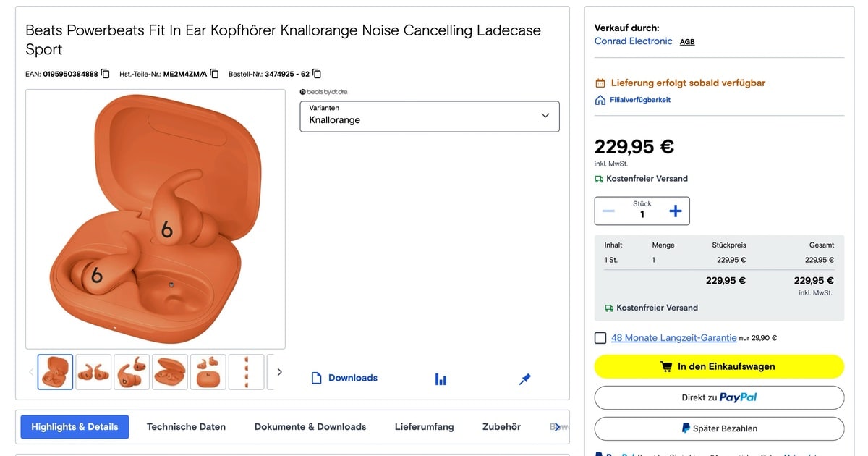This screenshot has height=456, width=868.
Task: Open the Lieferumfang tab
Action: 424,427
